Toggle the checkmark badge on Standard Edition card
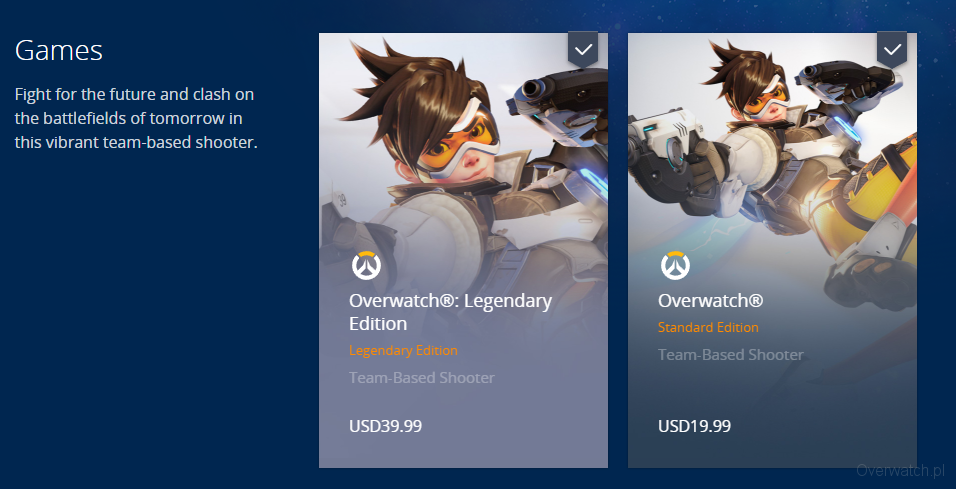 tap(892, 49)
